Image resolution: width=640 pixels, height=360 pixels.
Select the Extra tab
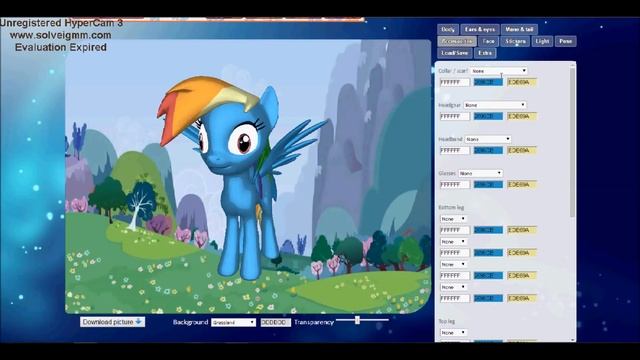tap(485, 53)
